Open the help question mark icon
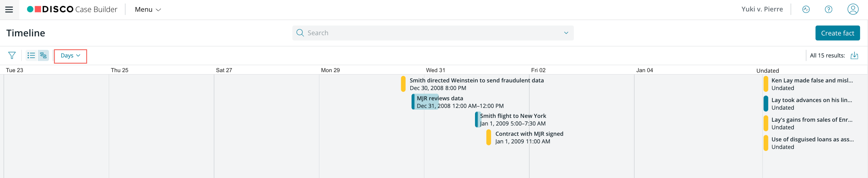The width and height of the screenshot is (868, 178). click(x=829, y=9)
